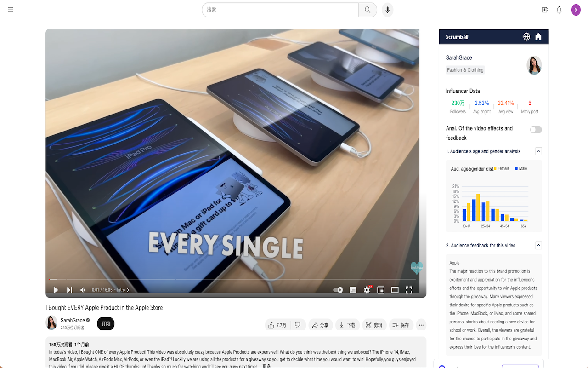Image resolution: width=588 pixels, height=368 pixels.
Task: Click the Scrumball globe language icon
Action: coord(527,37)
